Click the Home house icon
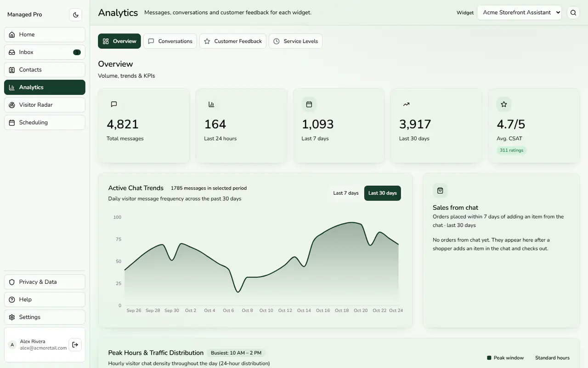588x368 pixels. [12, 34]
